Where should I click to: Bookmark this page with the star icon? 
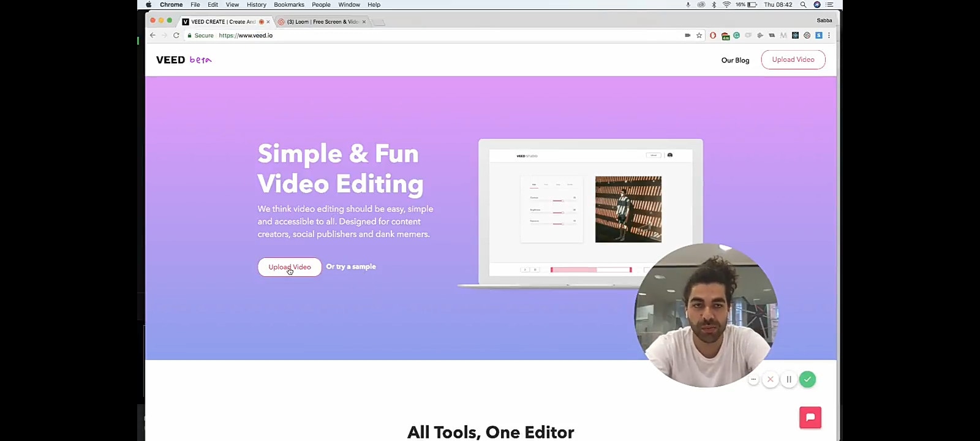[699, 36]
